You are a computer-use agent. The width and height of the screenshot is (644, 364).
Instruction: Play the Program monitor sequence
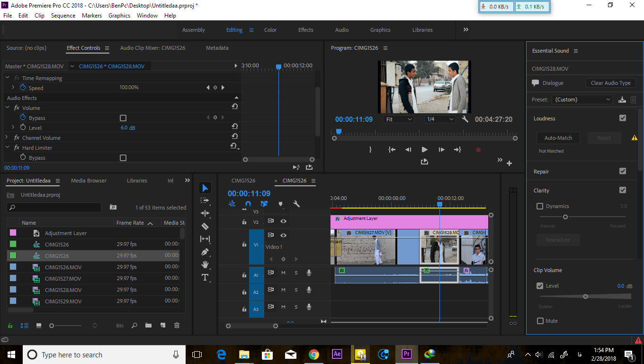pyautogui.click(x=424, y=149)
